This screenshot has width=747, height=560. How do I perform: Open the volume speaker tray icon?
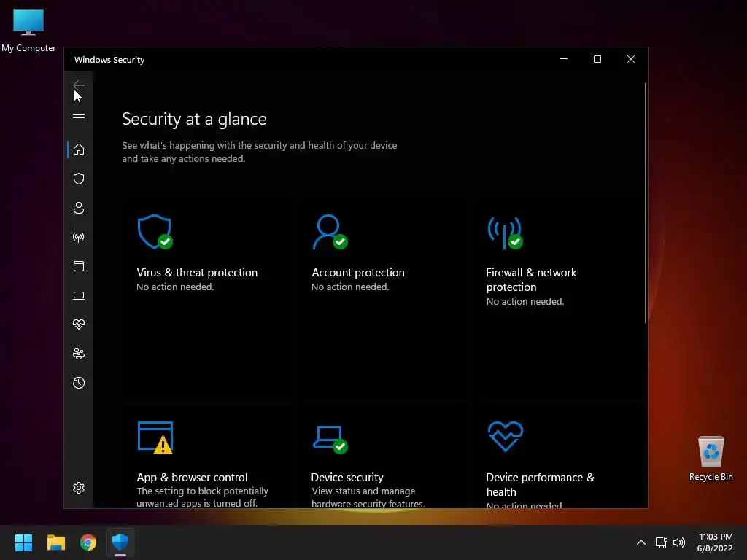pos(679,542)
